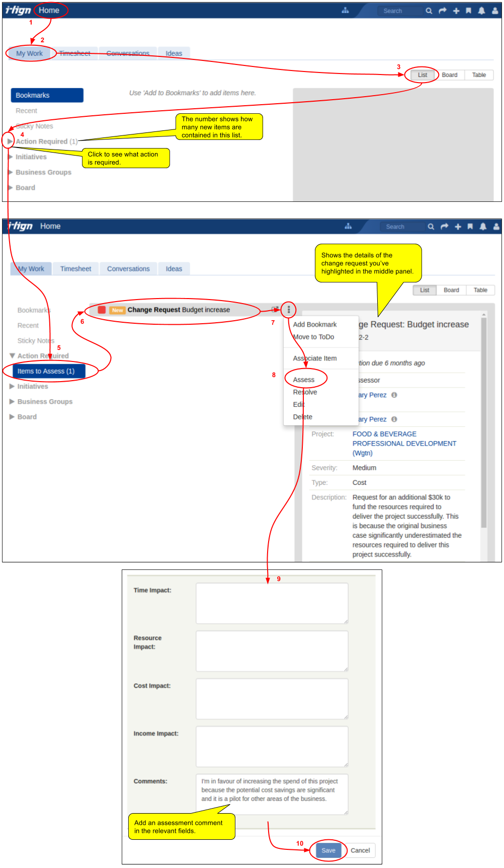Collapse Action Required node in second screenshot
Screen dimensions: 504x868
pos(12,356)
